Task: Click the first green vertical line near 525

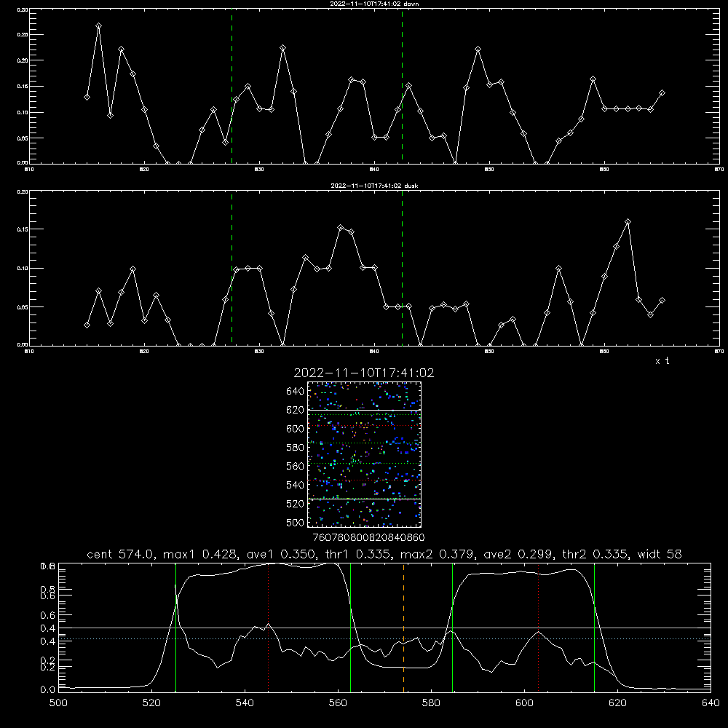Action: [x=175, y=628]
